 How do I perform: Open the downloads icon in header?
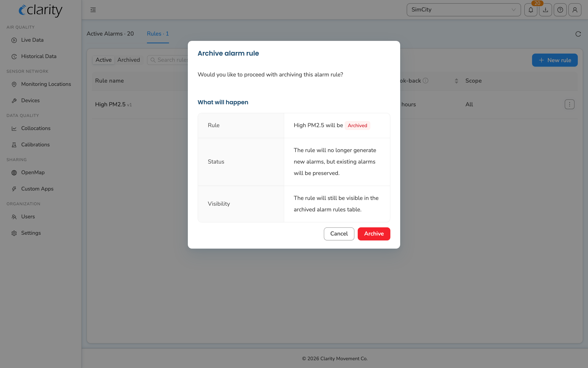pos(546,10)
